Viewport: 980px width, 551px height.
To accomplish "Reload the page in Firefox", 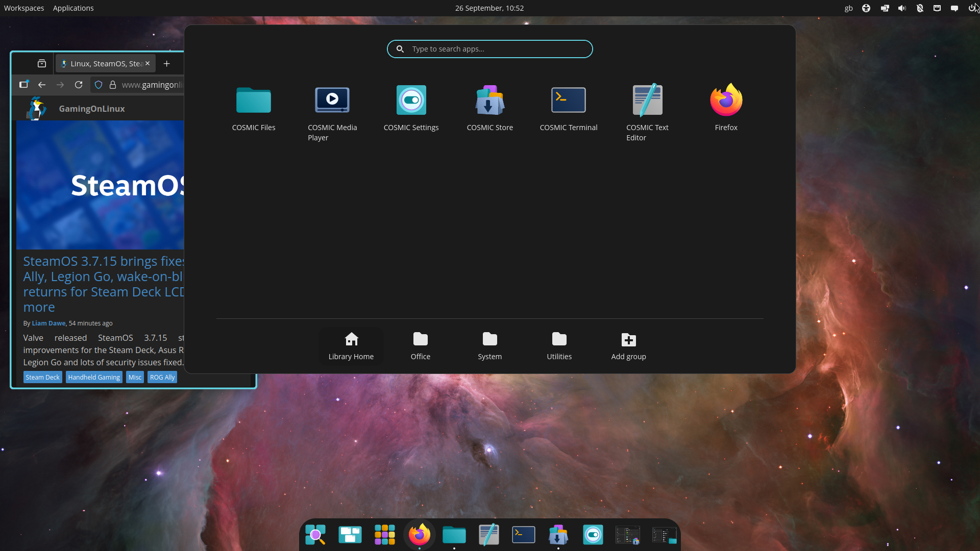I will pos(79,85).
